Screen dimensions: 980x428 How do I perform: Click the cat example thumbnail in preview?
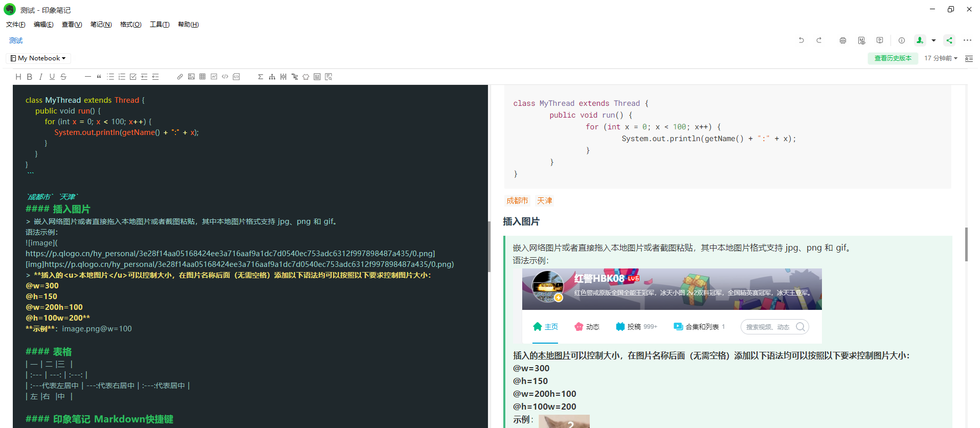coord(564,421)
